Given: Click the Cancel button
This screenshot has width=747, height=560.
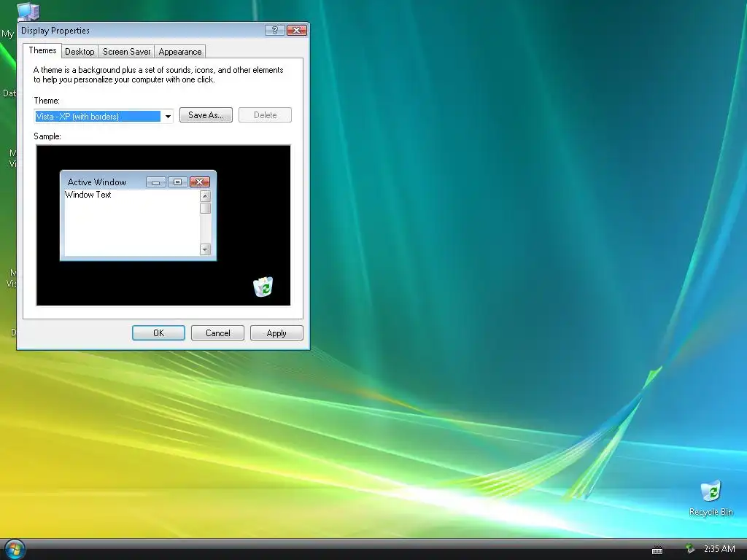Looking at the screenshot, I should (217, 332).
